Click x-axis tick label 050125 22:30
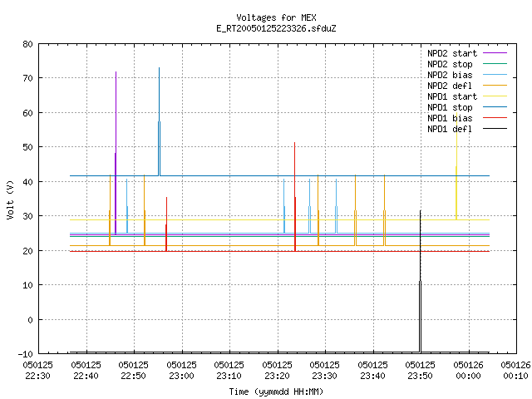This screenshot has height=399, width=532. click(x=37, y=371)
